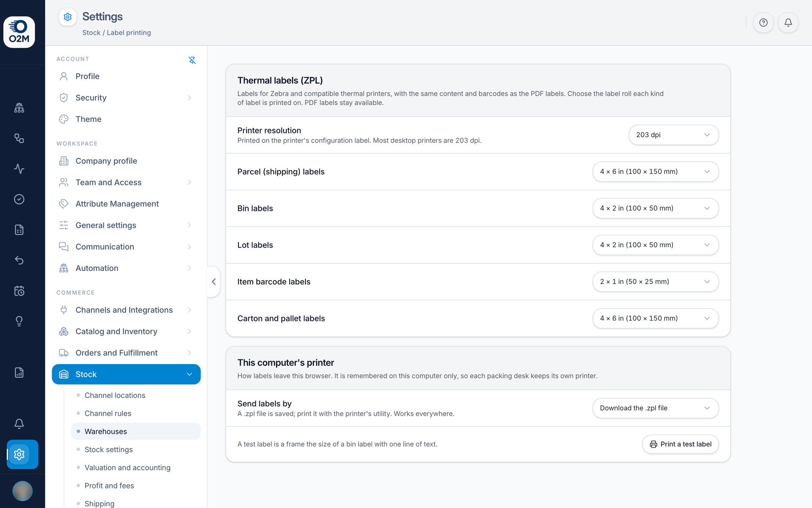Expand Team and Access
Screen dimensions: 812x508
coord(126,182)
